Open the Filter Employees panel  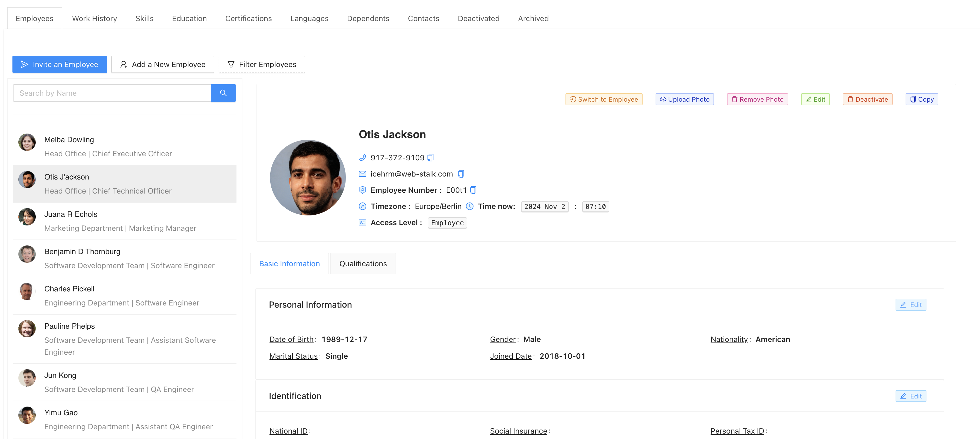pyautogui.click(x=262, y=65)
